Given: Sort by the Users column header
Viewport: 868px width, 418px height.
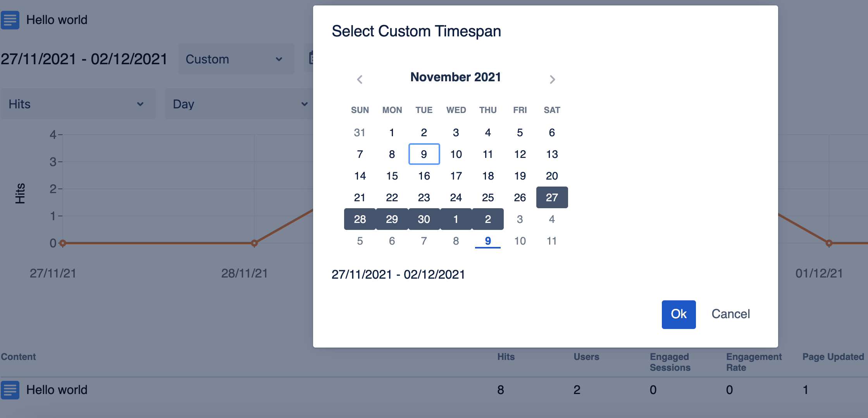Looking at the screenshot, I should click(x=586, y=356).
